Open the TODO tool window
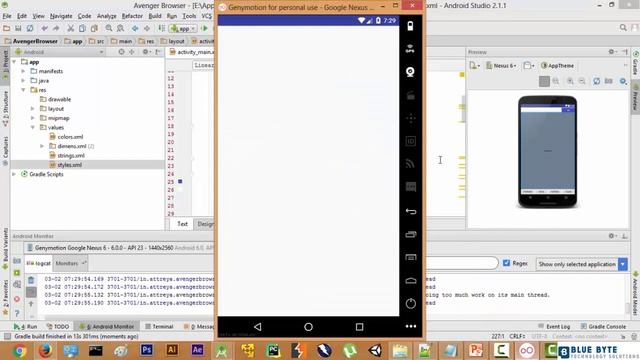This screenshot has height=360, width=640. (58, 327)
